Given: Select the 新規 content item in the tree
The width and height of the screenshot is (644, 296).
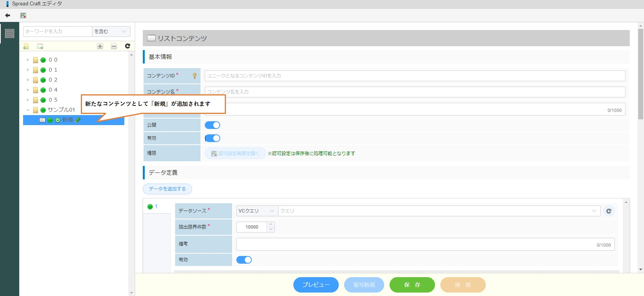Looking at the screenshot, I should [67, 120].
